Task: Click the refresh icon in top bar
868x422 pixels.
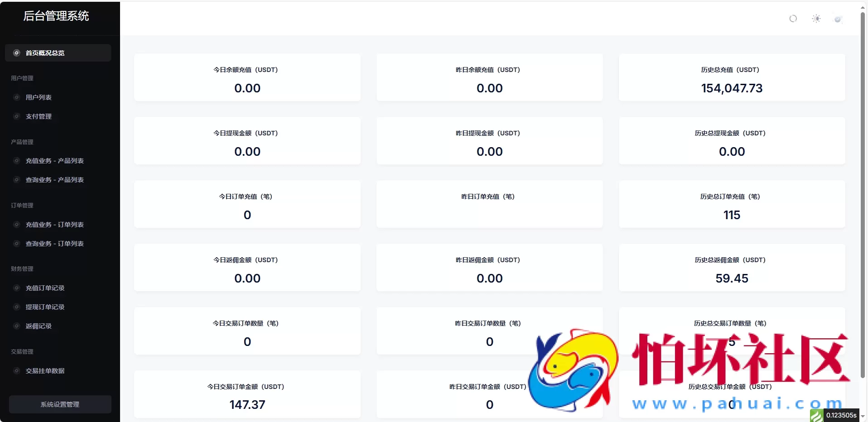Action: pos(793,19)
